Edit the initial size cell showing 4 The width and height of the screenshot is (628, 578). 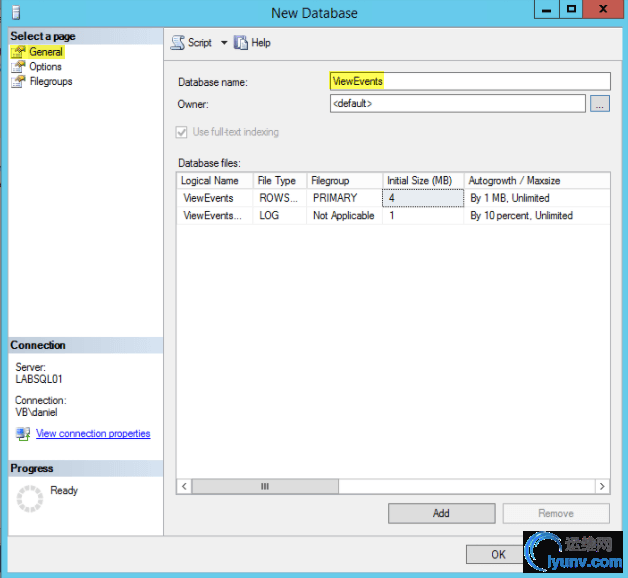pos(423,198)
